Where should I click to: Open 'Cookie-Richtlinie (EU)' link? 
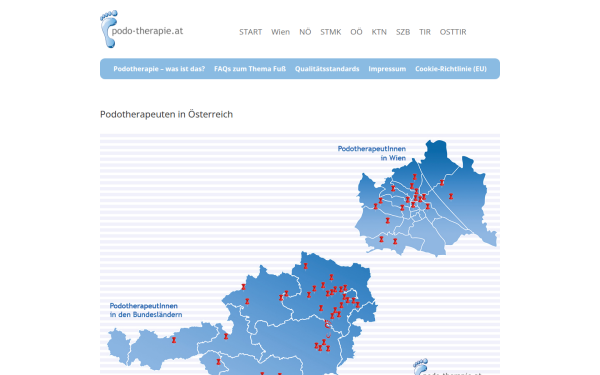tap(451, 69)
